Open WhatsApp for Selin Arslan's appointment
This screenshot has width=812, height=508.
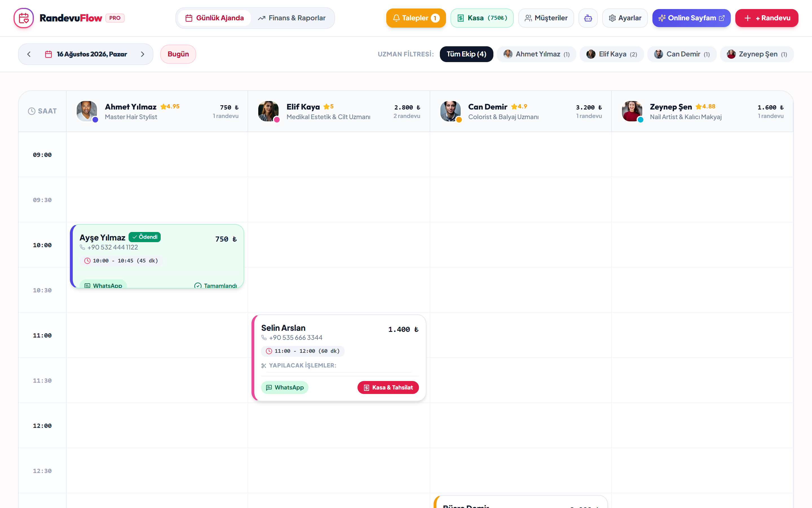click(284, 387)
